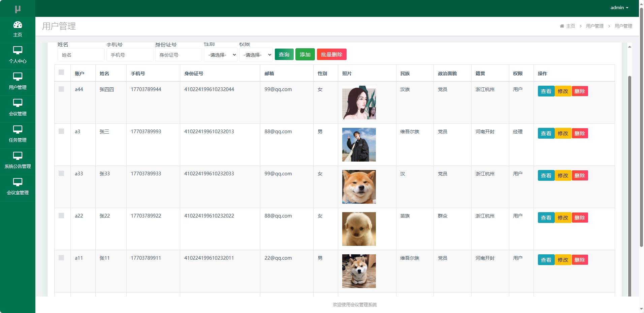Click the 查询 search button

(x=284, y=54)
